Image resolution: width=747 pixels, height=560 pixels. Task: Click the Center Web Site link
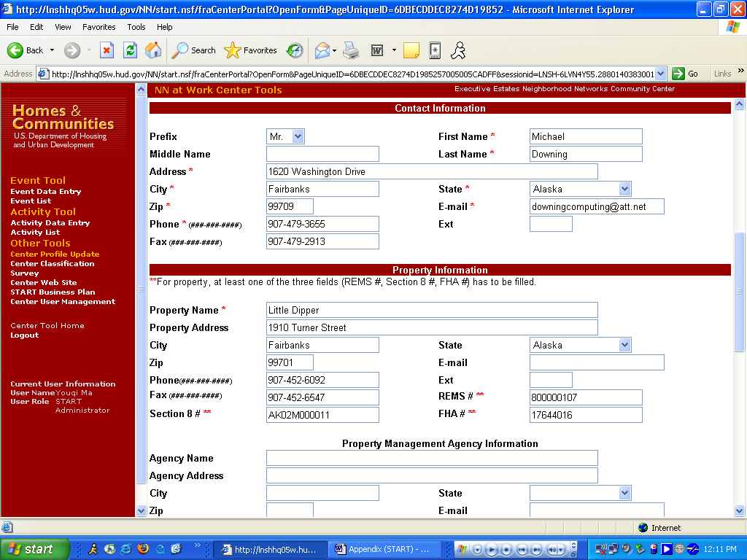point(43,283)
